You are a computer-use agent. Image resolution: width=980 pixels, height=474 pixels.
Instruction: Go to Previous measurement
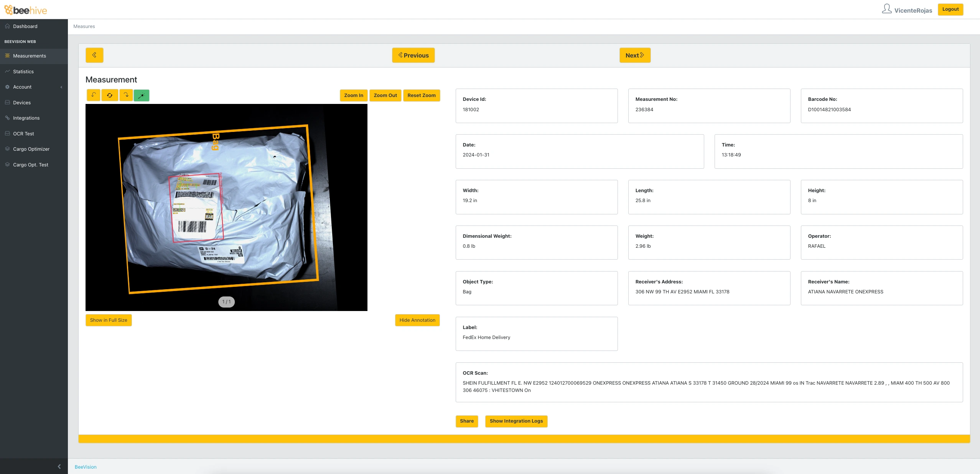413,55
